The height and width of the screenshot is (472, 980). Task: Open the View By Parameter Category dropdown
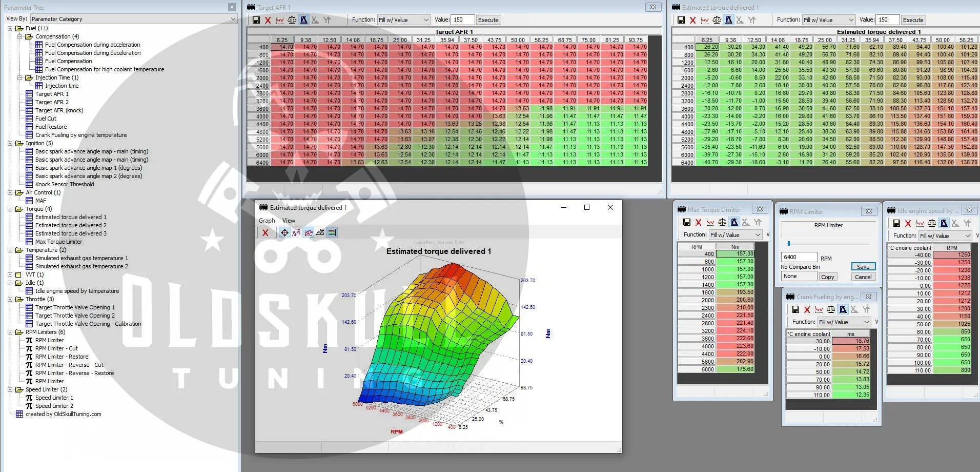pos(133,19)
